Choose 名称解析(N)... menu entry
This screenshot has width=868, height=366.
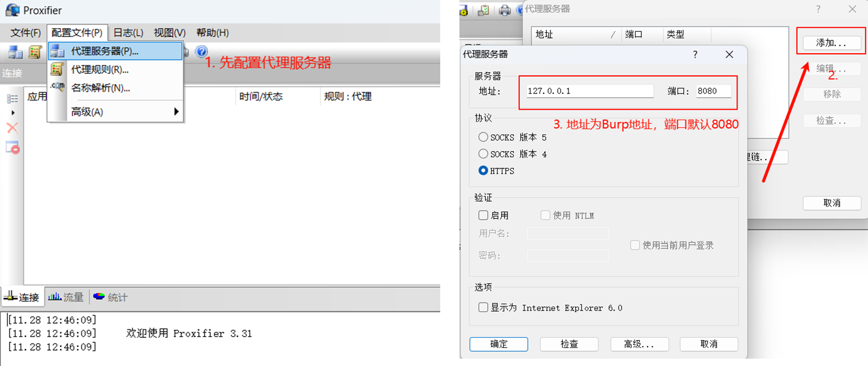[116, 88]
